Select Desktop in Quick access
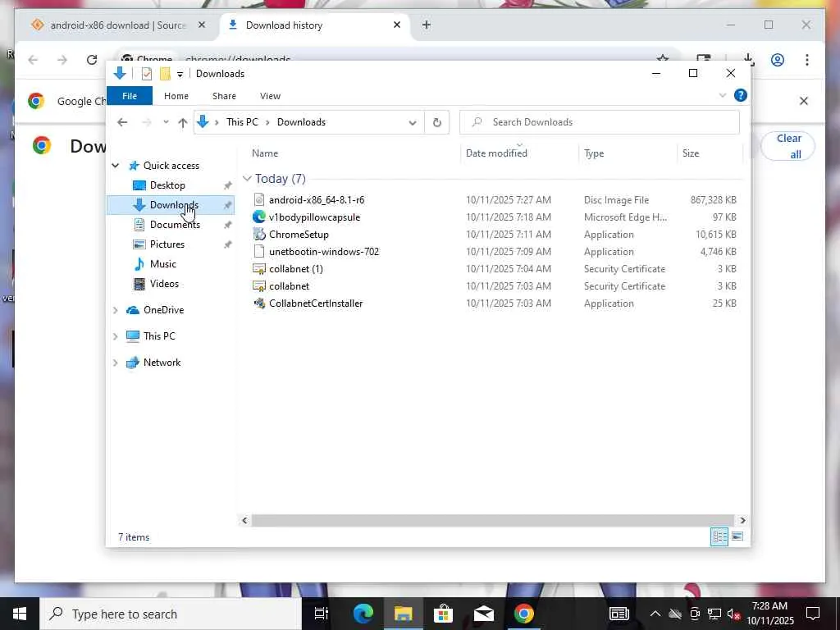This screenshot has width=840, height=630. pyautogui.click(x=167, y=185)
